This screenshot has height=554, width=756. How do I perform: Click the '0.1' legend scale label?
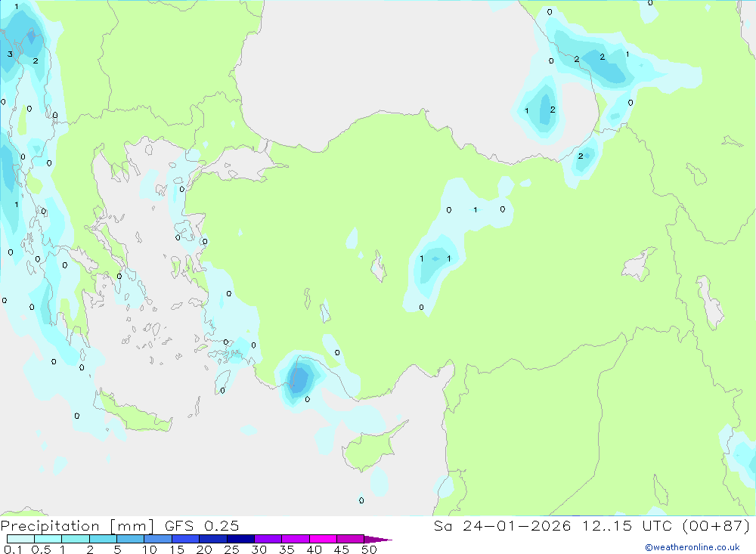(13, 549)
